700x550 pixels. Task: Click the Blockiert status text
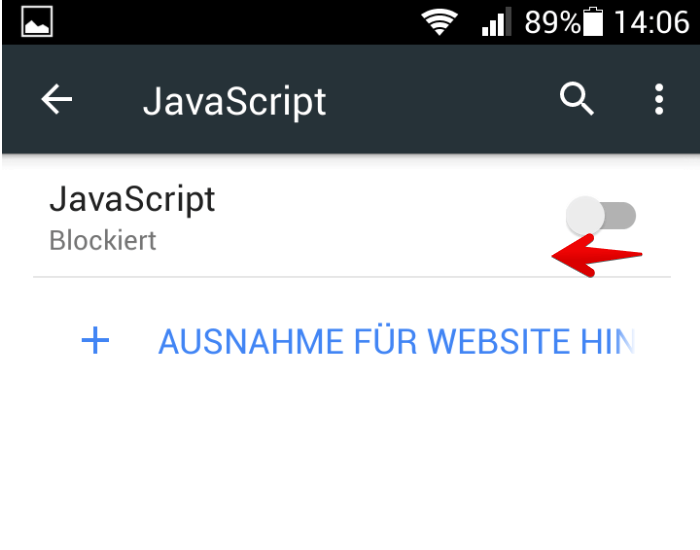point(103,241)
